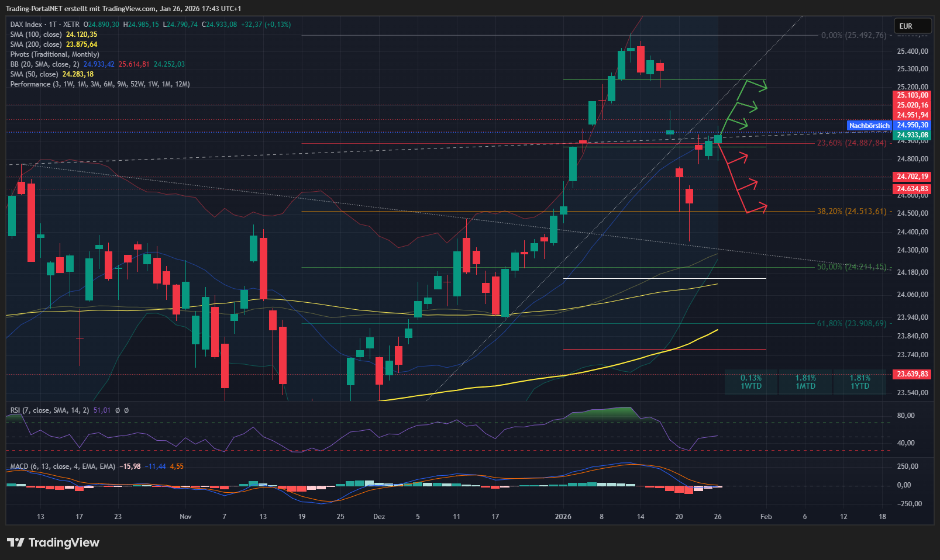Open the EUR currency selector
This screenshot has height=560, width=940.
911,26
